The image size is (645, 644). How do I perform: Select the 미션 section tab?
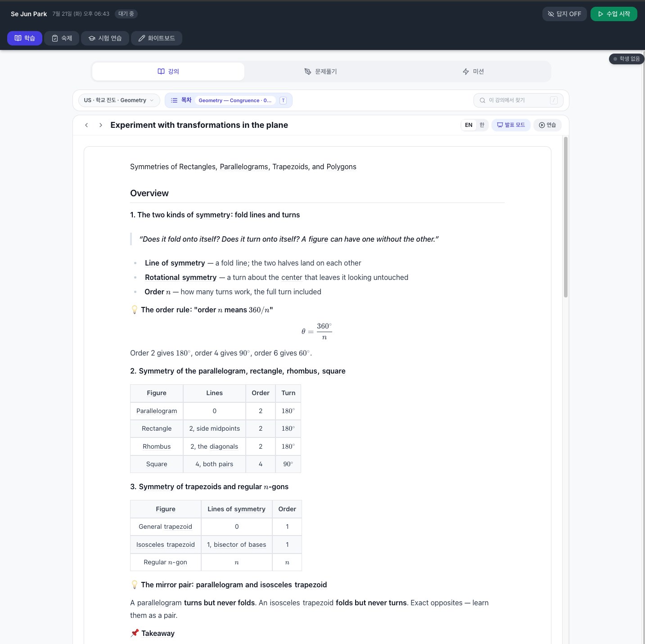point(473,72)
